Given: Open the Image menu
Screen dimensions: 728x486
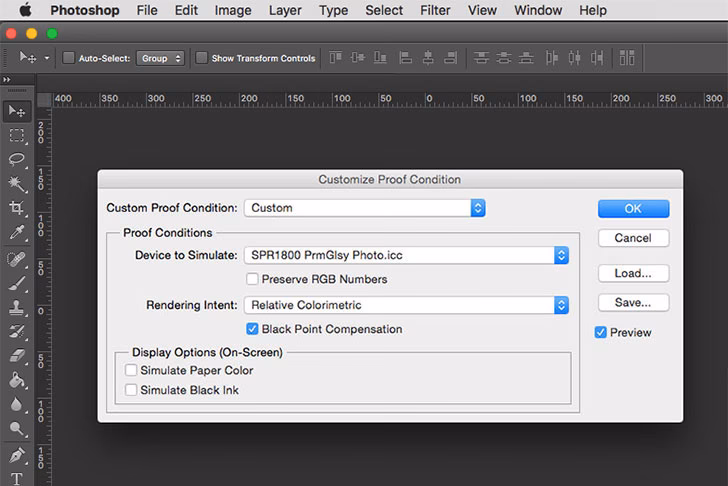Looking at the screenshot, I should click(x=233, y=10).
